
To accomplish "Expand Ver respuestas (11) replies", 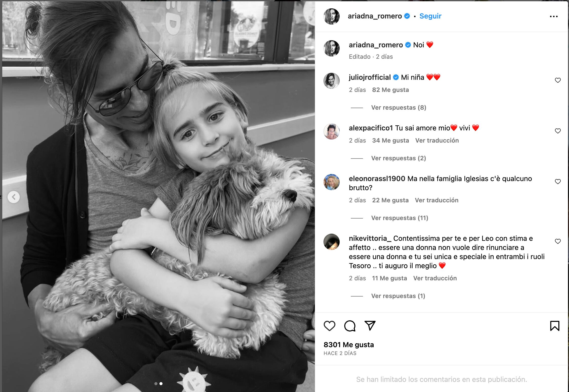I will point(399,218).
